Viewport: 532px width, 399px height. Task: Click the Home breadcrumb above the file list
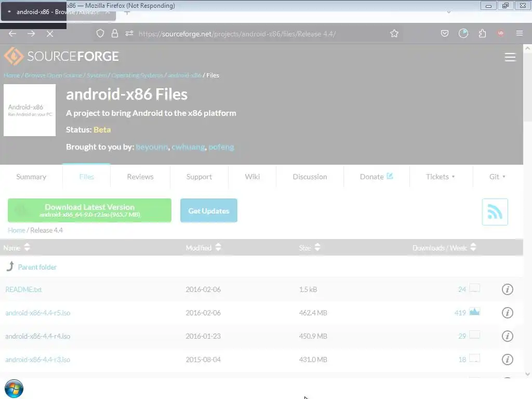pos(17,230)
